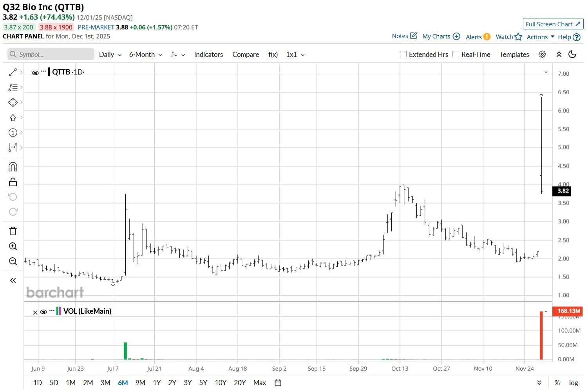This screenshot has width=588, height=391.
Task: Select the measure range tool
Action: (13, 147)
